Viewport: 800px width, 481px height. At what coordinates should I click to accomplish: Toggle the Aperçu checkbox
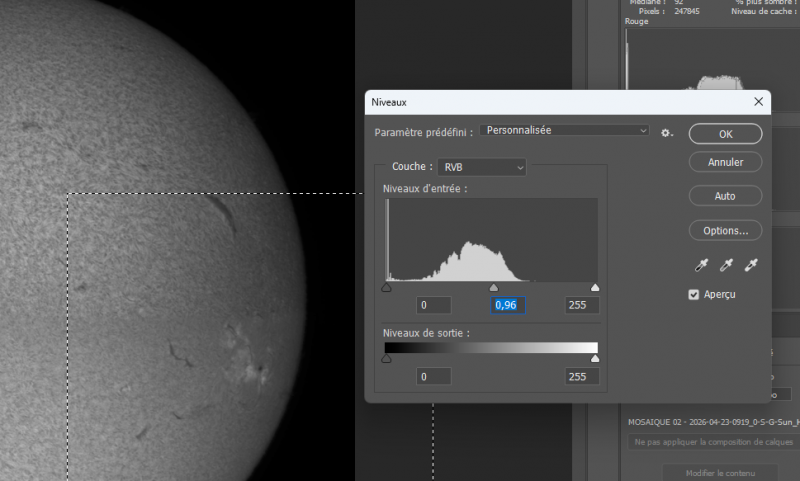tap(693, 294)
